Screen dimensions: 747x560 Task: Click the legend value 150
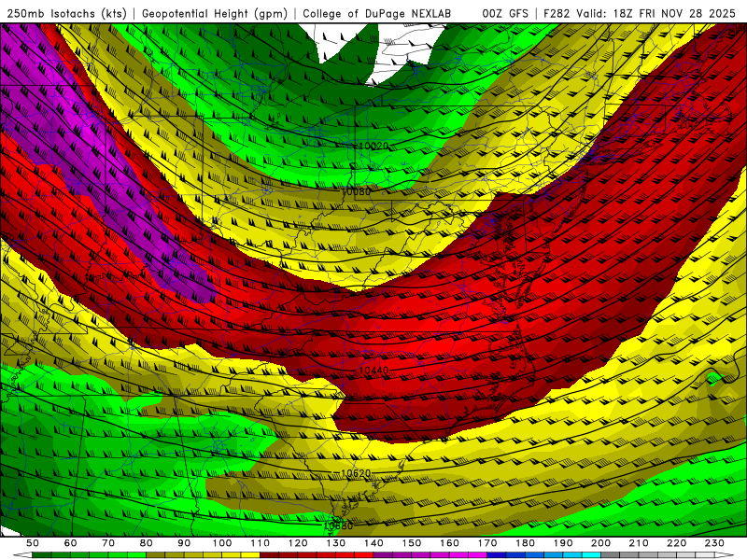point(412,543)
